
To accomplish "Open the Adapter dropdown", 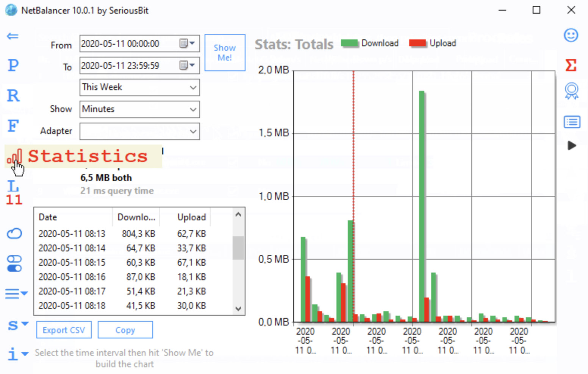I will (139, 131).
